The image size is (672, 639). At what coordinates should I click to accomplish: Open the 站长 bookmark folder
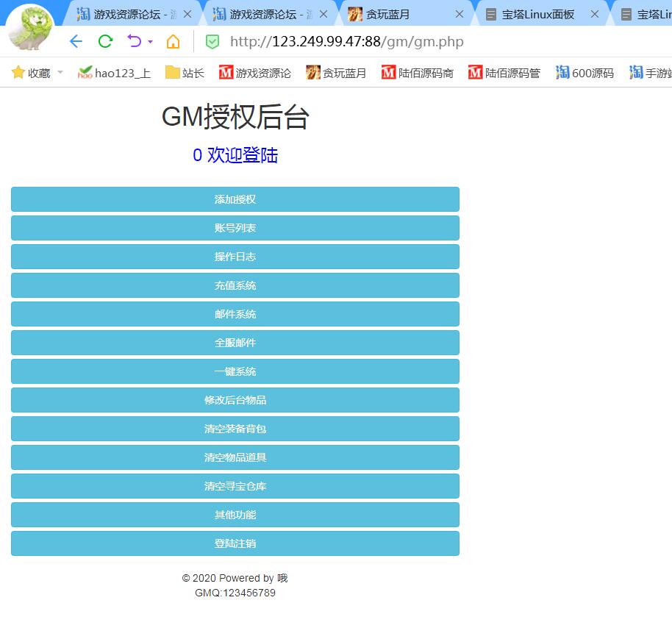[x=185, y=72]
